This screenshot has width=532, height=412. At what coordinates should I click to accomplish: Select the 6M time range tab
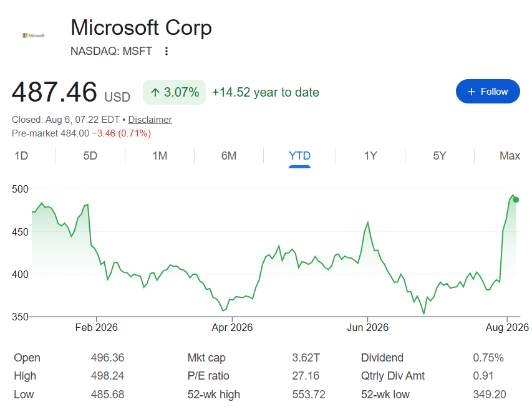click(x=229, y=156)
